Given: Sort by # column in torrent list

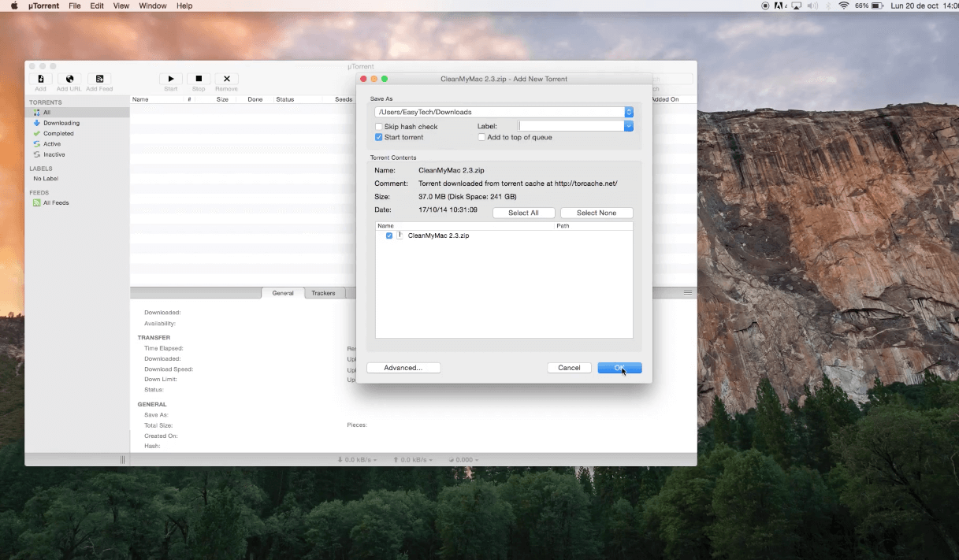Looking at the screenshot, I should point(189,99).
